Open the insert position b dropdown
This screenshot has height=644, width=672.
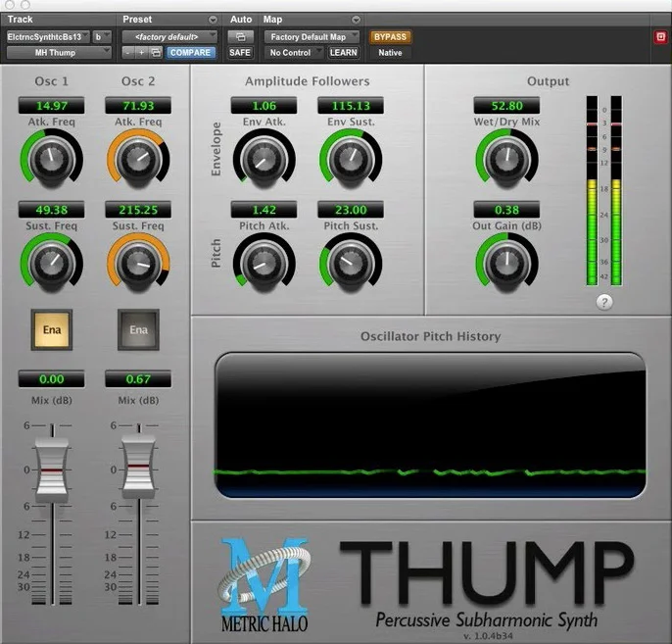[102, 37]
